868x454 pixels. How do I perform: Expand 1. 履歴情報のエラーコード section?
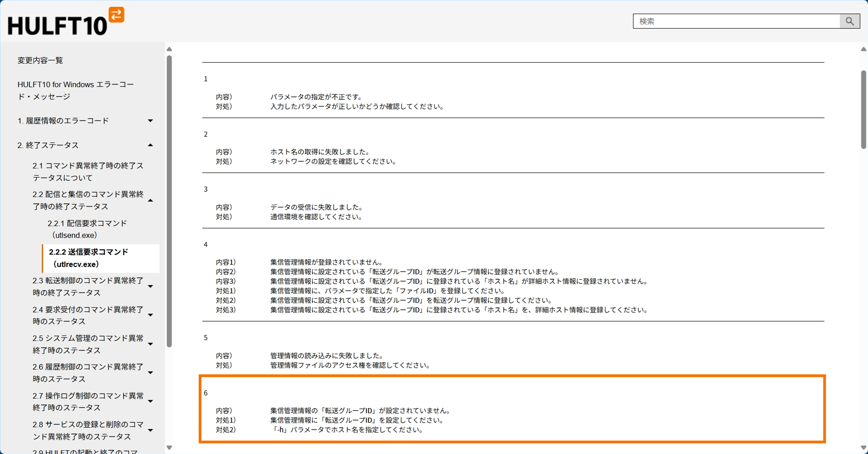click(x=150, y=121)
